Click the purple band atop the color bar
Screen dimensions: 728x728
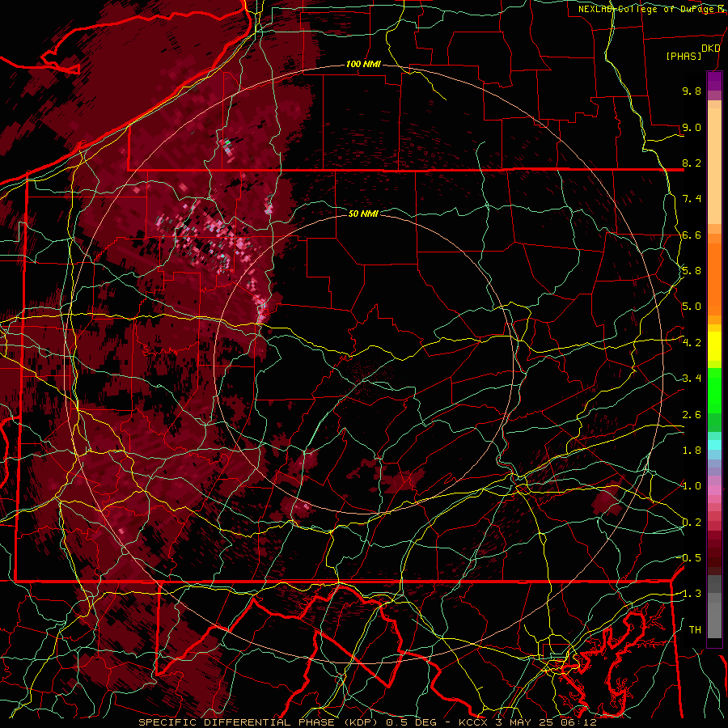714,81
